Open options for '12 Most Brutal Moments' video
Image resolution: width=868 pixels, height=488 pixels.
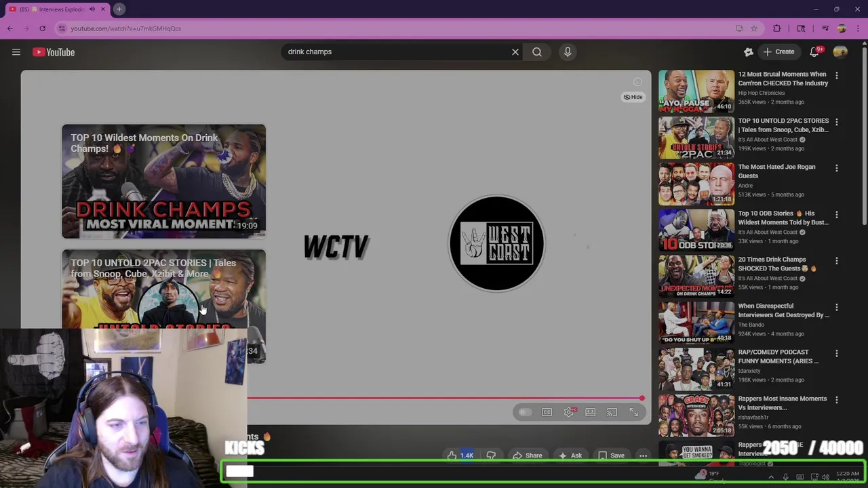coord(836,75)
